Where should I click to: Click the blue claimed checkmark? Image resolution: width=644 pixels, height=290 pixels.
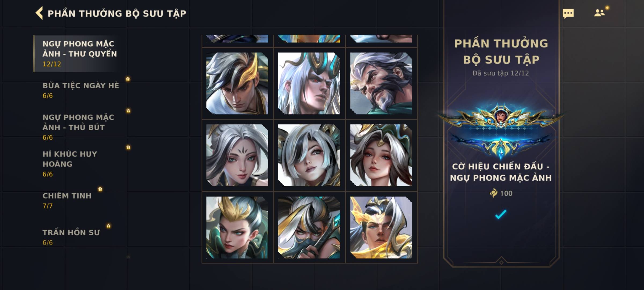tap(501, 214)
